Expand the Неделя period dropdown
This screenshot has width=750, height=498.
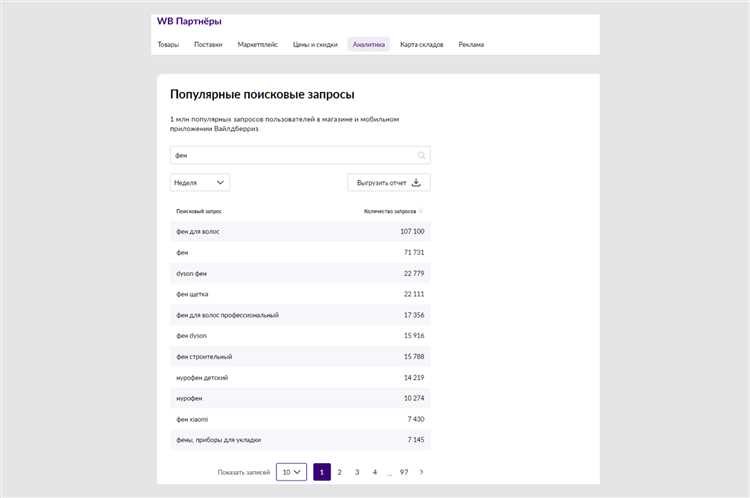199,182
